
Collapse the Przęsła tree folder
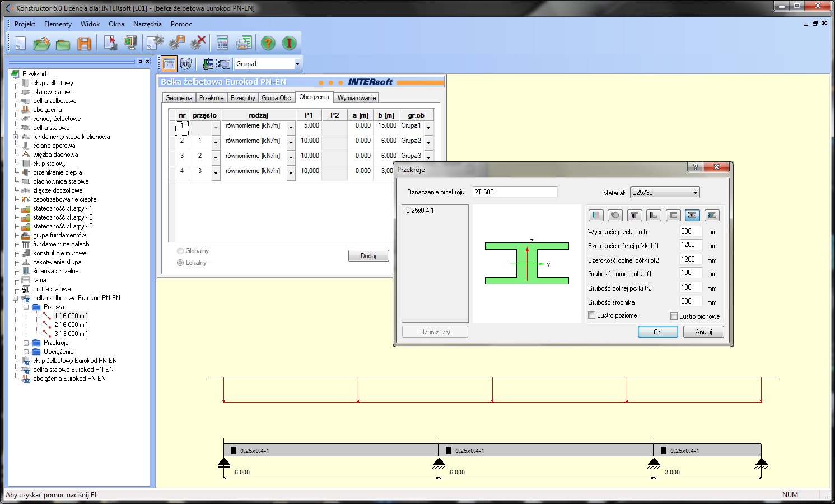pyautogui.click(x=26, y=307)
